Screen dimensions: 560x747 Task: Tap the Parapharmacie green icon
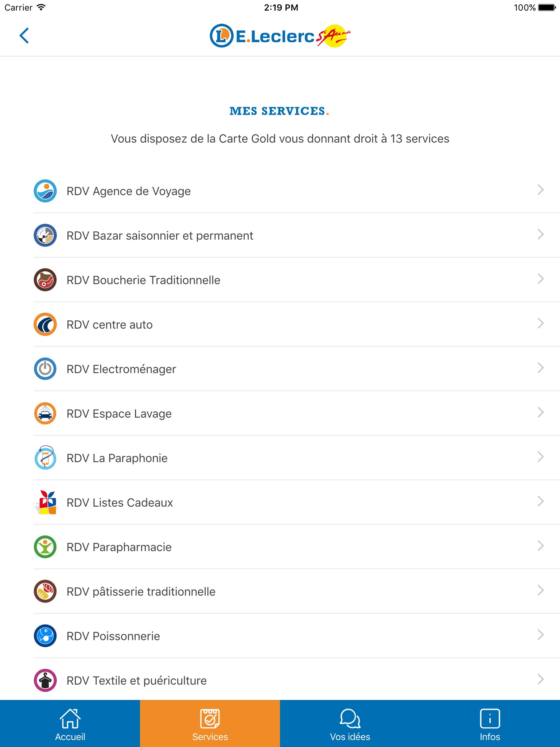45,547
